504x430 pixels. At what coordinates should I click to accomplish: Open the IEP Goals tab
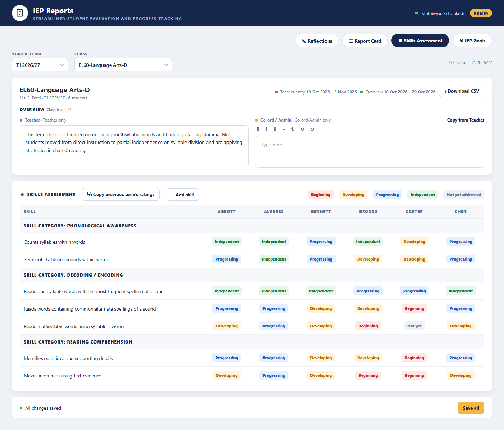(472, 41)
